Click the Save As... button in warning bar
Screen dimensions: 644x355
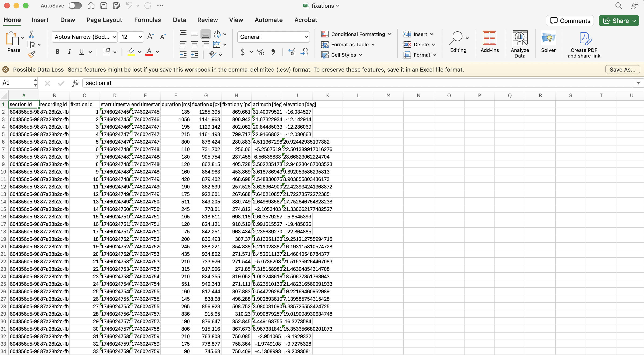[623, 69]
